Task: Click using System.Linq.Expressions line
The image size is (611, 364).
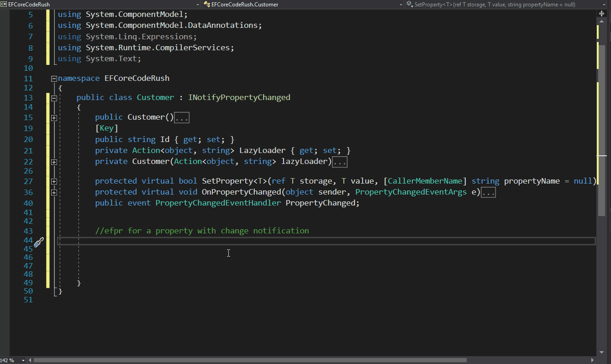Action: [x=127, y=37]
